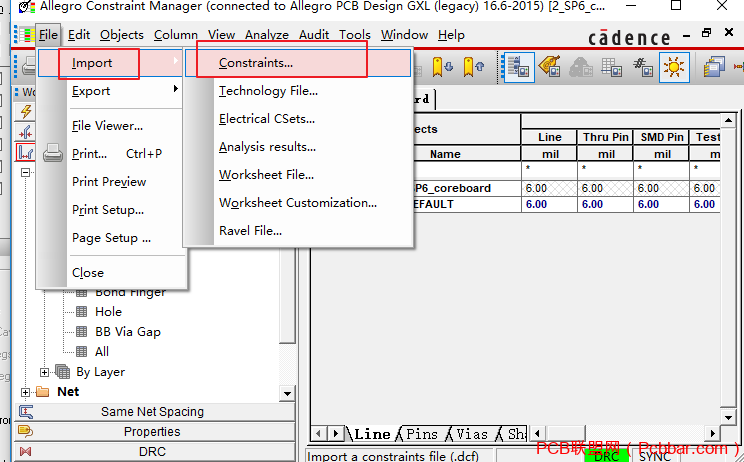Click the Thru Pin column header
The width and height of the screenshot is (744, 462).
click(x=605, y=137)
